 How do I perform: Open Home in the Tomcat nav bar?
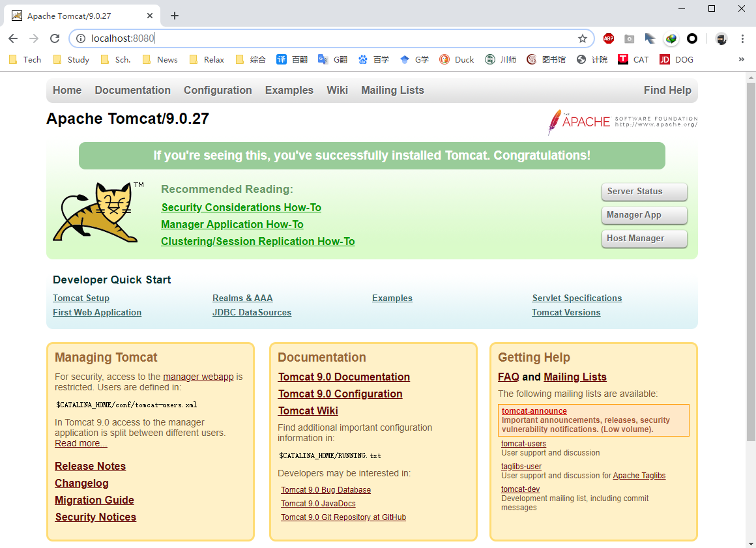click(67, 90)
